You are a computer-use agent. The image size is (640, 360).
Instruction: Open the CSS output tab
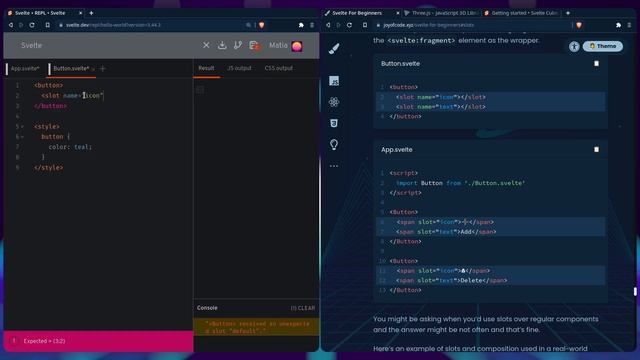point(278,68)
